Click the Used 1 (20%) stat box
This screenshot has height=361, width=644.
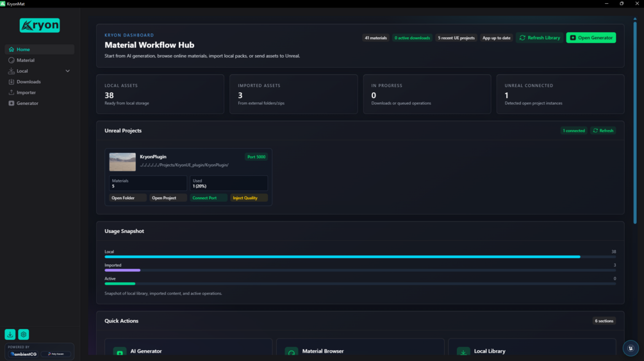click(229, 183)
